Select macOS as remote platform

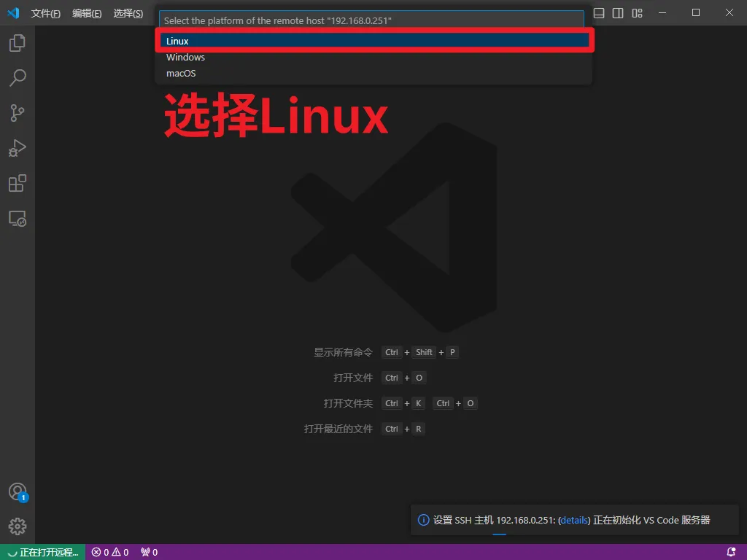coord(374,74)
